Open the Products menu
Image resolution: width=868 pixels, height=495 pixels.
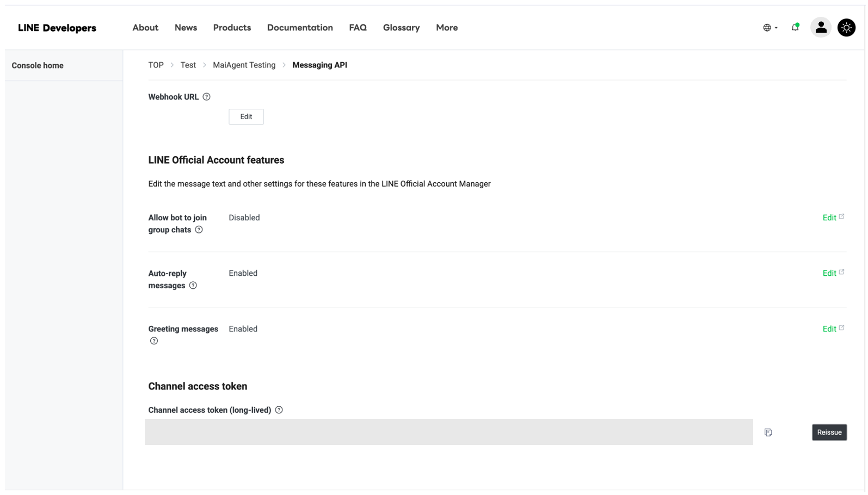click(x=232, y=28)
